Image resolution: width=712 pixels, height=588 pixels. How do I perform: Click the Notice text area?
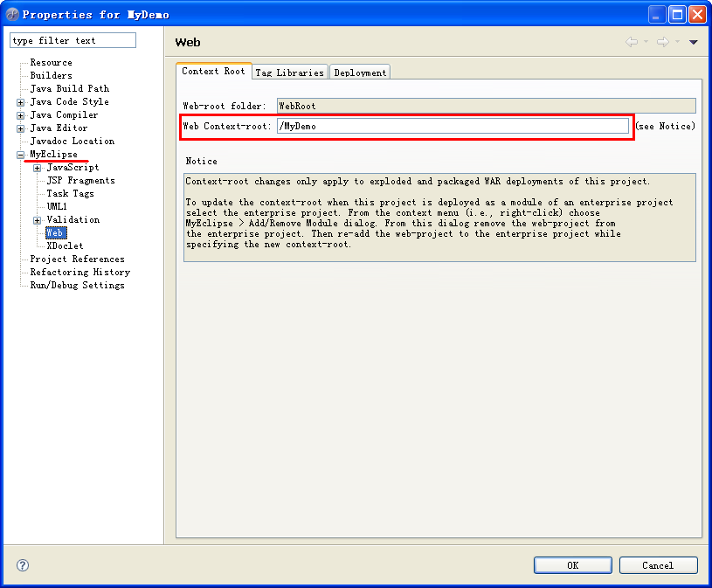point(439,218)
